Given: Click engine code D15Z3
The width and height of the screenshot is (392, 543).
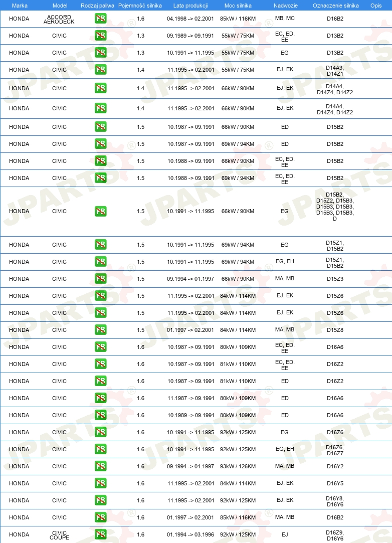Looking at the screenshot, I should click(x=335, y=279).
